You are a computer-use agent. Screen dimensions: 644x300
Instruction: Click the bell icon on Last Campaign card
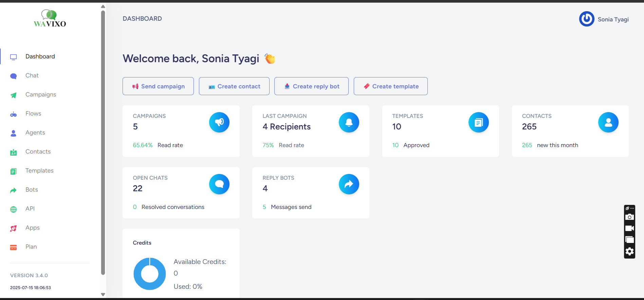[x=349, y=122]
